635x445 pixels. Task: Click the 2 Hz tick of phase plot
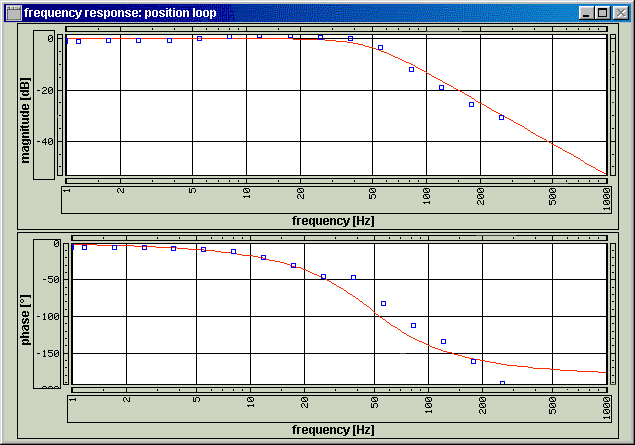click(x=126, y=400)
